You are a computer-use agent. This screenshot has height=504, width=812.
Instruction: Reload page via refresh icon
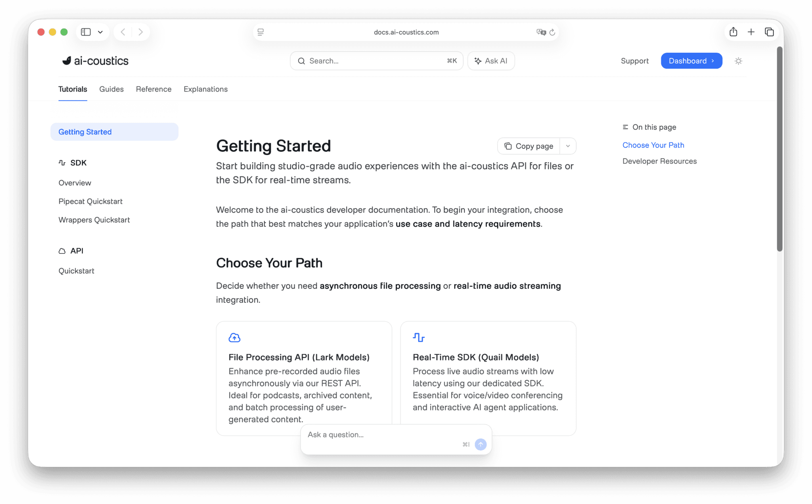pyautogui.click(x=552, y=33)
